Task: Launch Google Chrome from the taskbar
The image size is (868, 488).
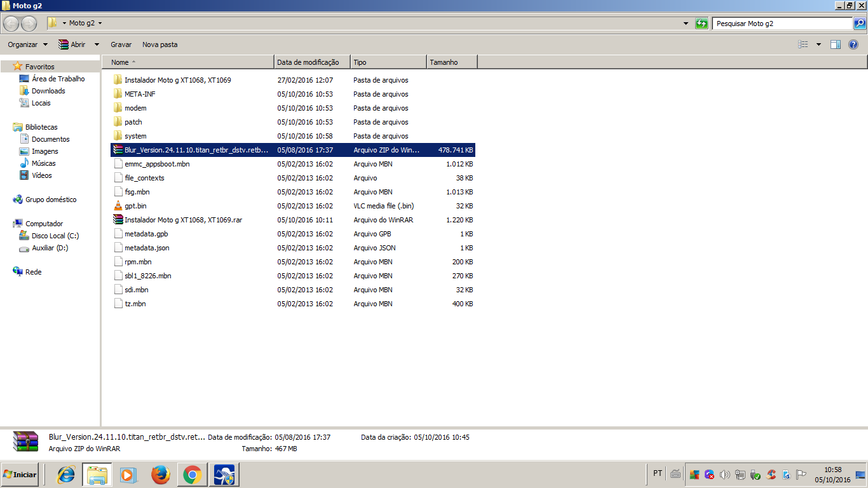Action: point(193,475)
